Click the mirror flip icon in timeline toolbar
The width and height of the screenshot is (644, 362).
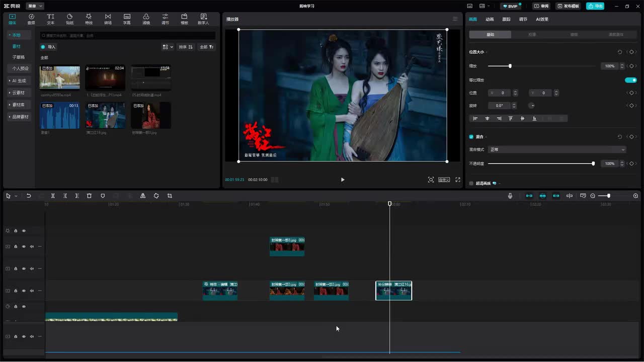pyautogui.click(x=143, y=196)
